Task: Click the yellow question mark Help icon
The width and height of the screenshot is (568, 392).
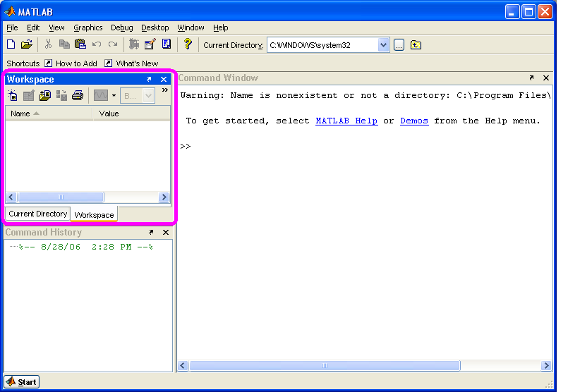Action: [188, 44]
